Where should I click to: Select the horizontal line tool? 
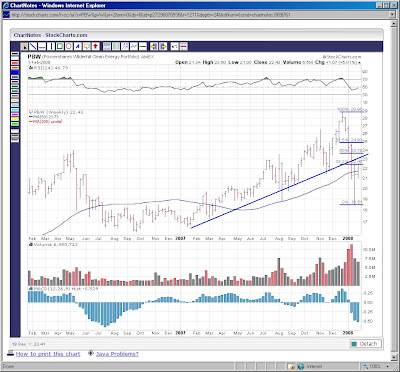pos(42,46)
